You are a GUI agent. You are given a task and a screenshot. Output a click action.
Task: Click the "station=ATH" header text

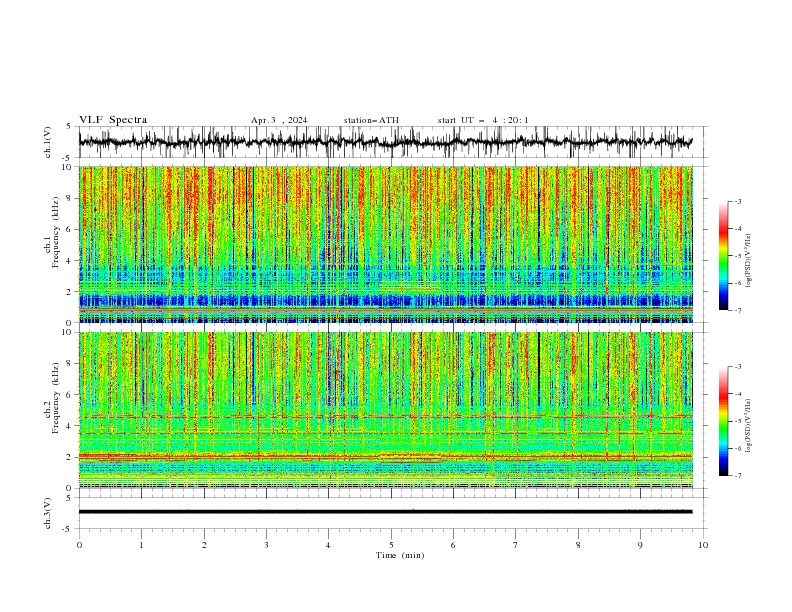(371, 120)
